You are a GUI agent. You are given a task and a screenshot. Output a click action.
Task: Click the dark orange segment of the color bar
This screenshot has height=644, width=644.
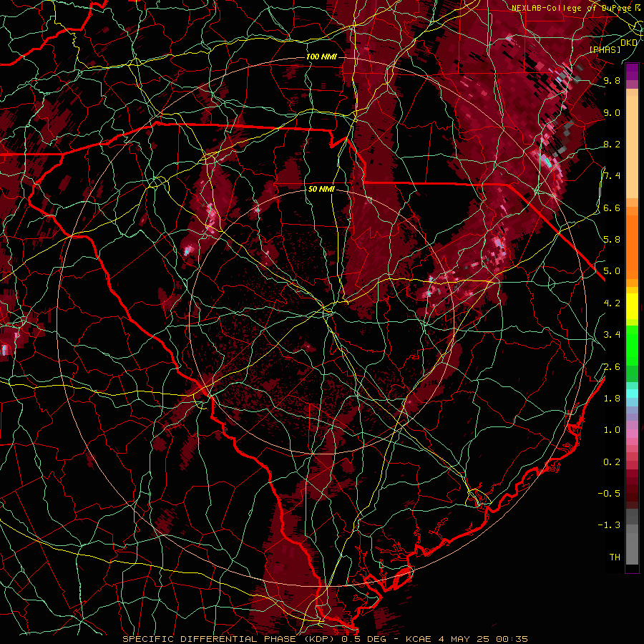(x=632, y=246)
